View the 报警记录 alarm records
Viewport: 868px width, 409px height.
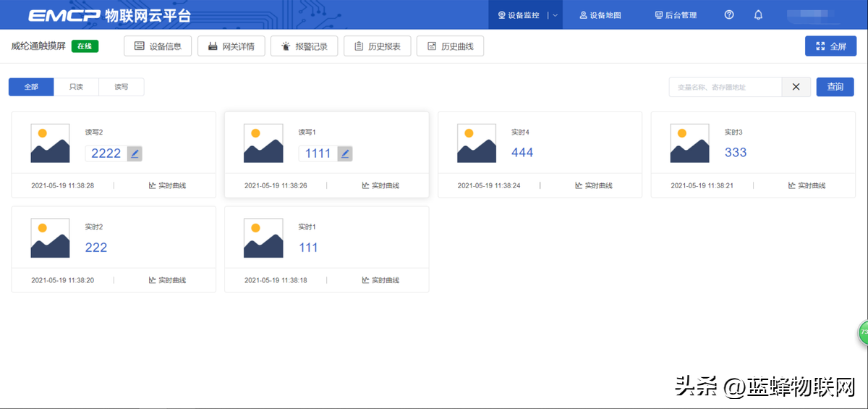(304, 46)
